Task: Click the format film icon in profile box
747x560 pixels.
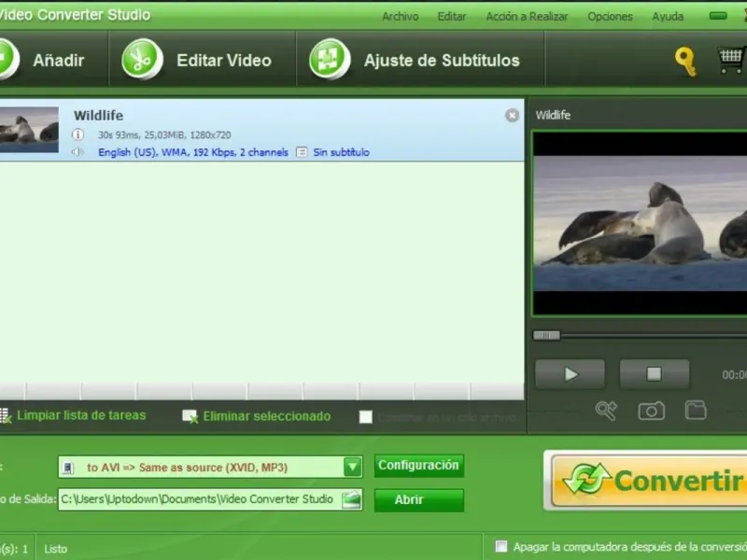Action: pos(68,468)
